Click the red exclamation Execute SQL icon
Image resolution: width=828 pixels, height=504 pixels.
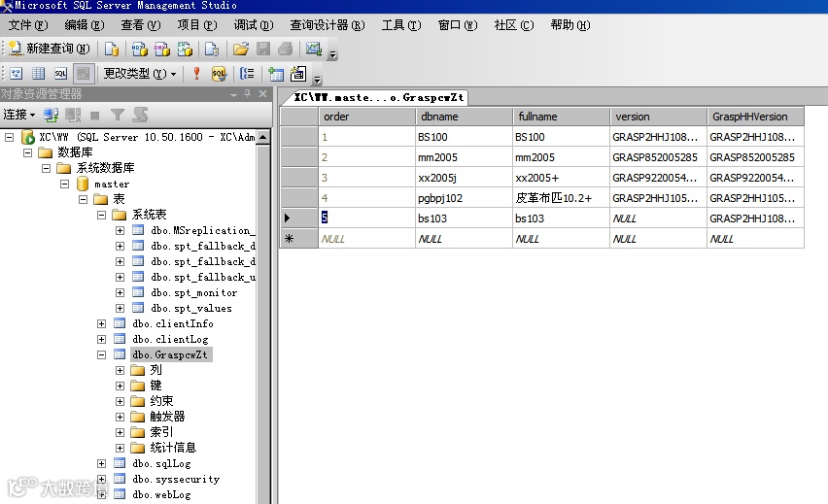pos(196,74)
